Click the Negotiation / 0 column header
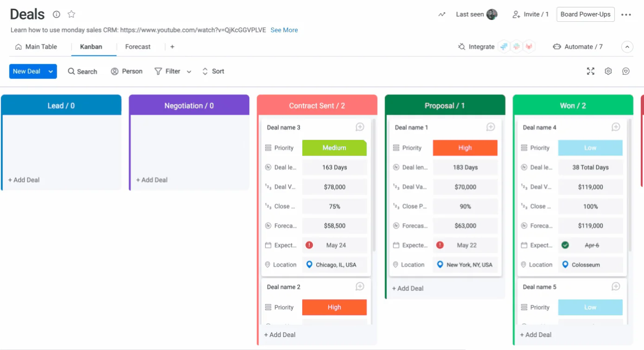644x350 pixels. pyautogui.click(x=189, y=105)
